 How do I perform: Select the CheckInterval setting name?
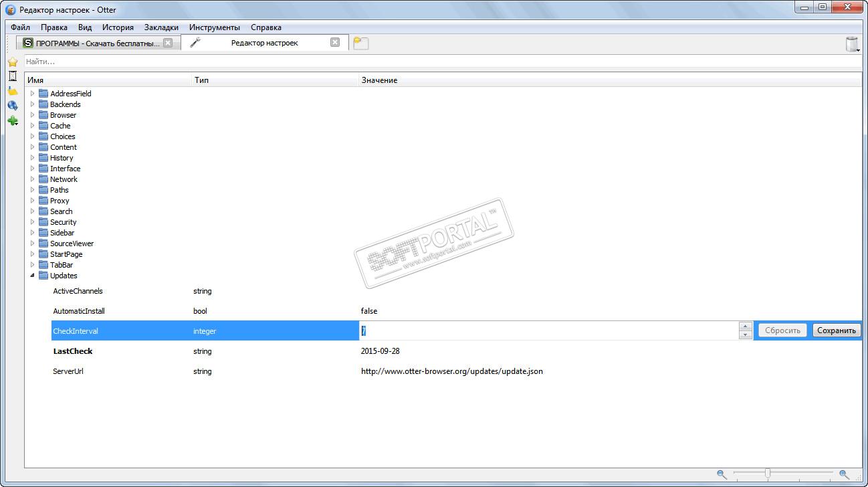[x=76, y=331]
